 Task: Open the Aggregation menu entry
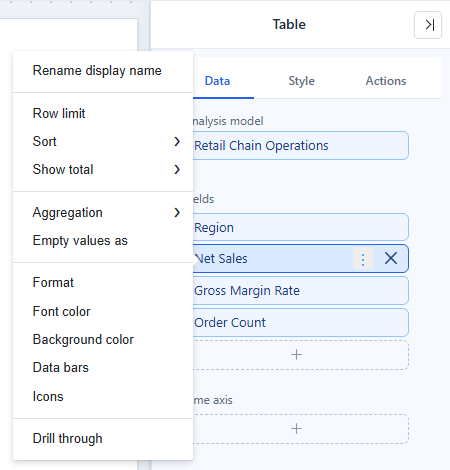103,213
